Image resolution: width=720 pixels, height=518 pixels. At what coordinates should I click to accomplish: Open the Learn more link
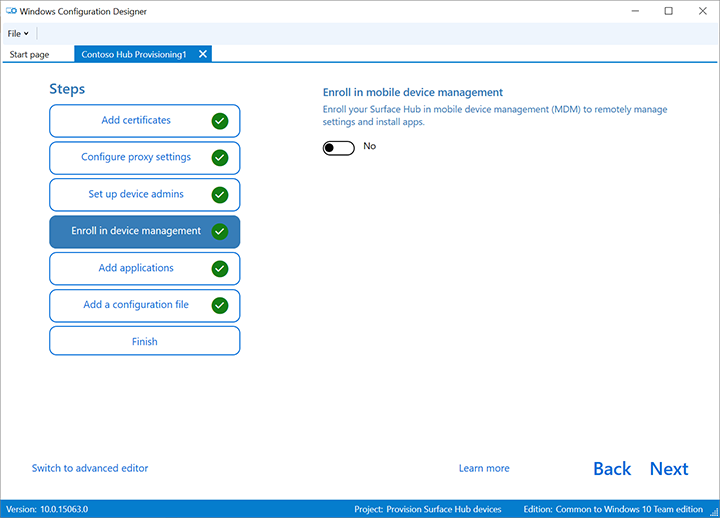[x=484, y=468]
